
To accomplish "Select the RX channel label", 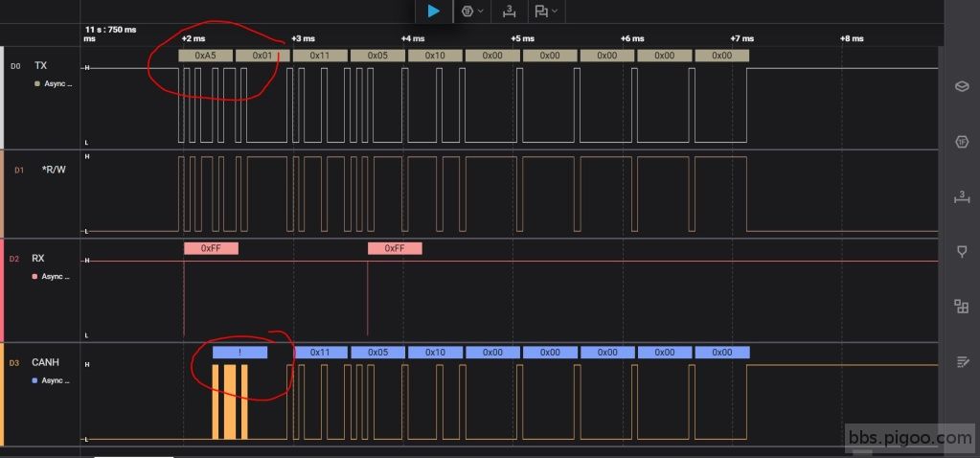I will point(38,258).
